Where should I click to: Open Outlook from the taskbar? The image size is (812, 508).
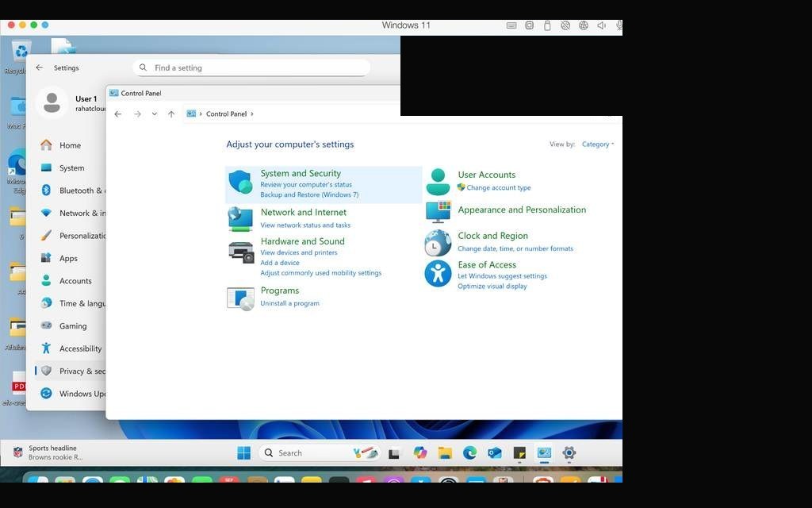pyautogui.click(x=495, y=452)
